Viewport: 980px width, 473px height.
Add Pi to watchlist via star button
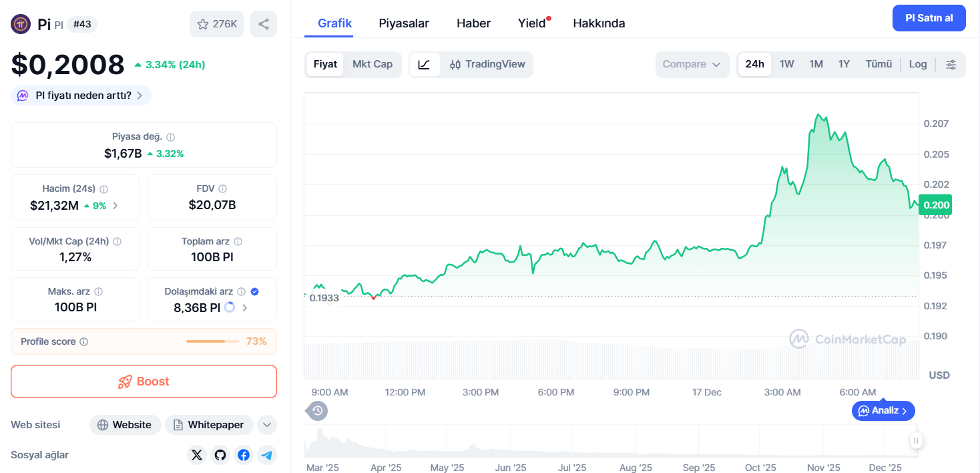tap(217, 24)
